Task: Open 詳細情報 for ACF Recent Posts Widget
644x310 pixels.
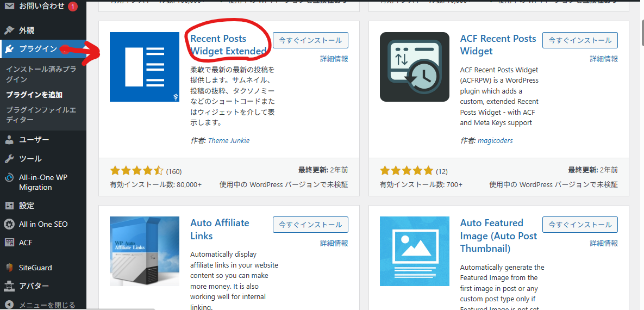Action: point(604,59)
